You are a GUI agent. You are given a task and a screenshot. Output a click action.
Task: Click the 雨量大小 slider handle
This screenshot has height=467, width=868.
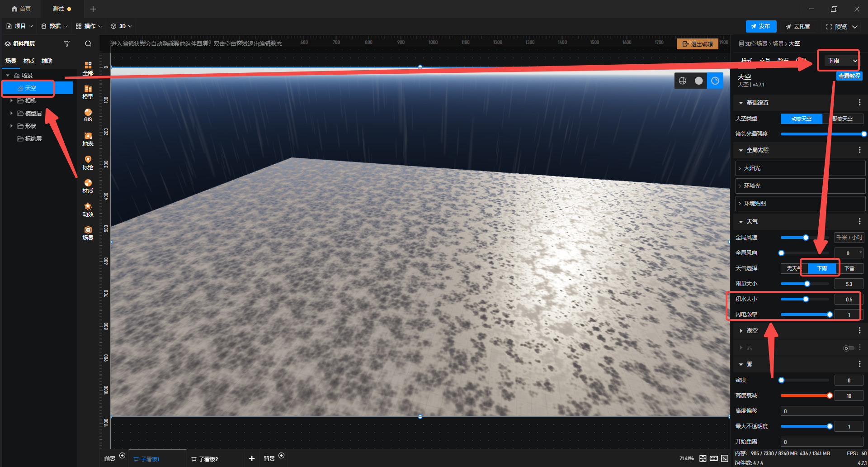tap(807, 284)
